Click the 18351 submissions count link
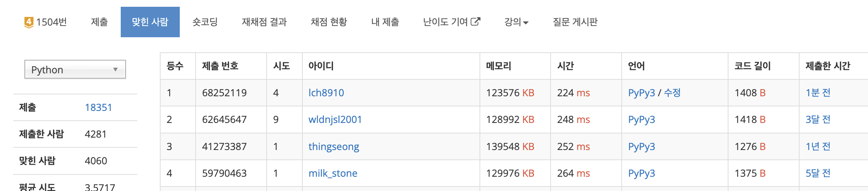 [99, 108]
